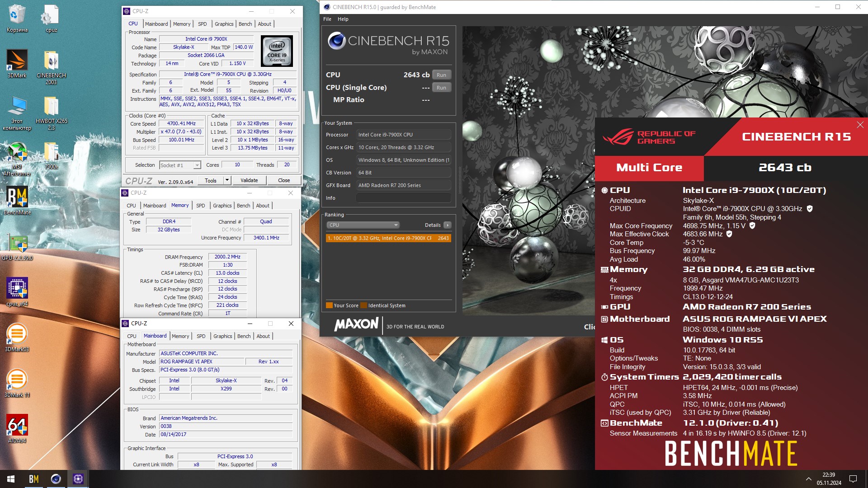Viewport: 868px width, 488px height.
Task: Open the Recycle Bin (Корзина) desktop icon
Action: click(17, 18)
